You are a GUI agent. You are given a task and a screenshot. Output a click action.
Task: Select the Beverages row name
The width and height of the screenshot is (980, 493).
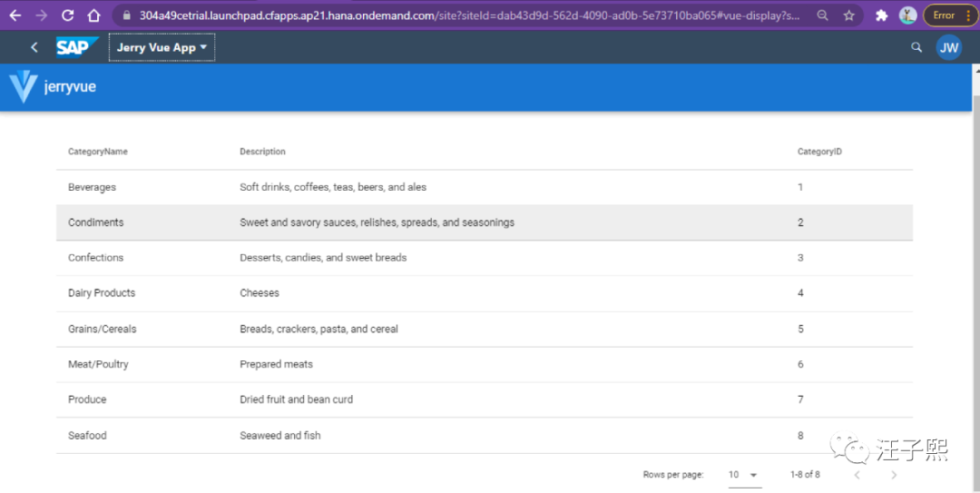click(x=92, y=187)
